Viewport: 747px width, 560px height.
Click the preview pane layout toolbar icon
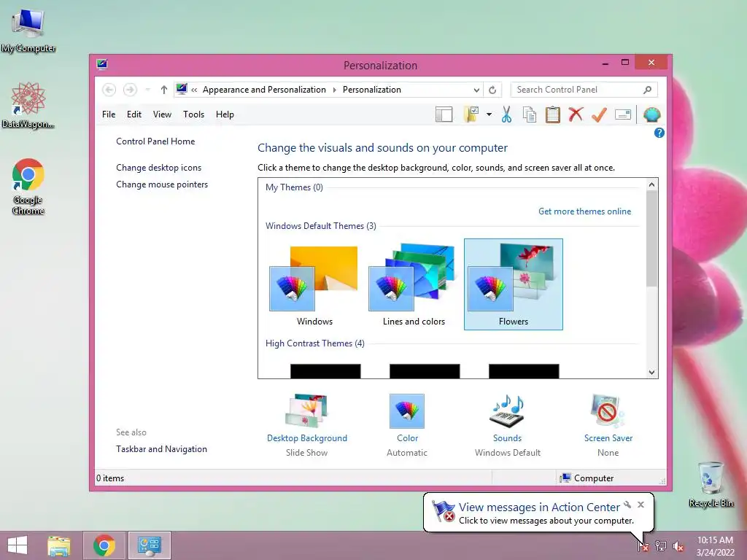444,114
